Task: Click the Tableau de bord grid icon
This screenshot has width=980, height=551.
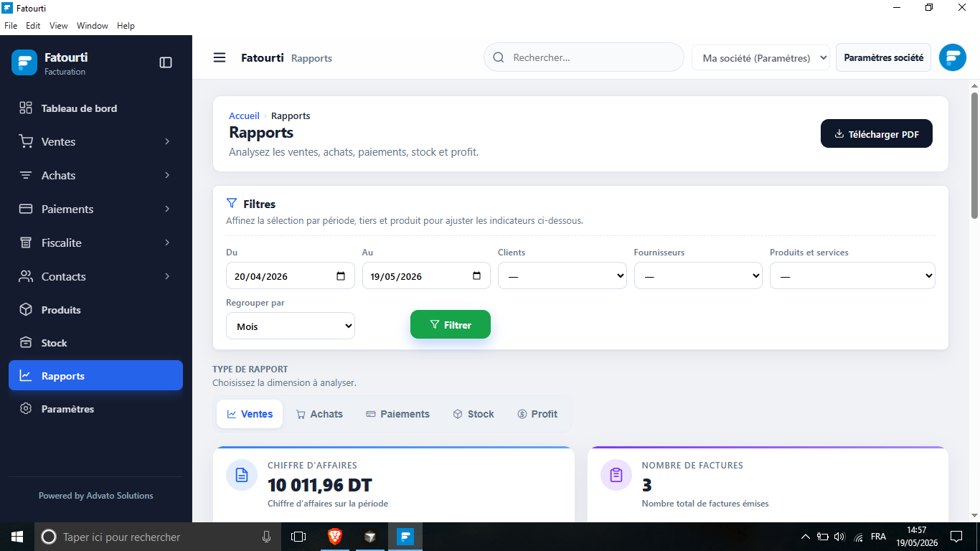Action: (x=26, y=108)
